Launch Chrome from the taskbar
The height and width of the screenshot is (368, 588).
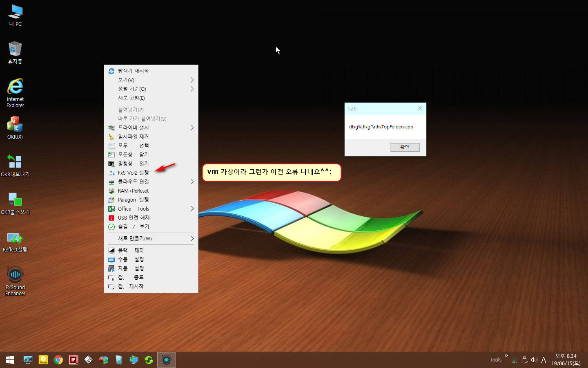point(58,360)
